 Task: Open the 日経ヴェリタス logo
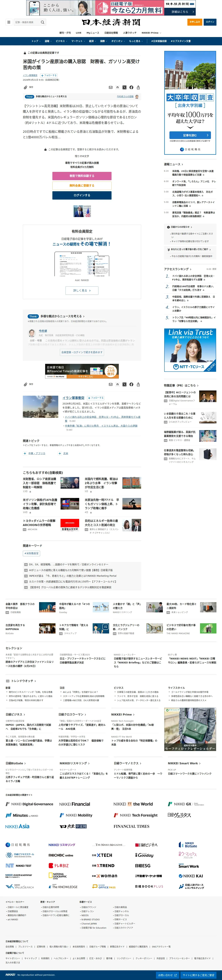pos(179,815)
